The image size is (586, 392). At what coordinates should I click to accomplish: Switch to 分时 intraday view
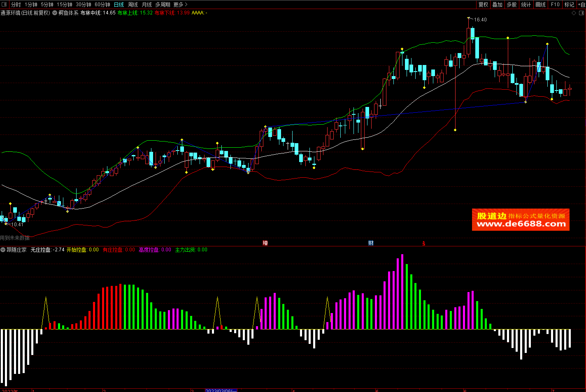tap(16, 5)
